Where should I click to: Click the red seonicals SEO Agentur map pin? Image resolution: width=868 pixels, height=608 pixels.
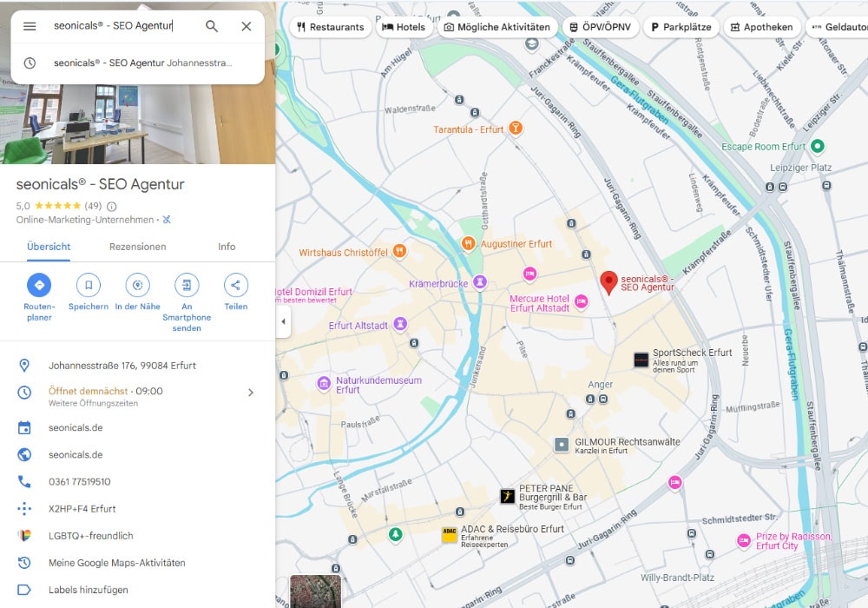[x=608, y=281]
